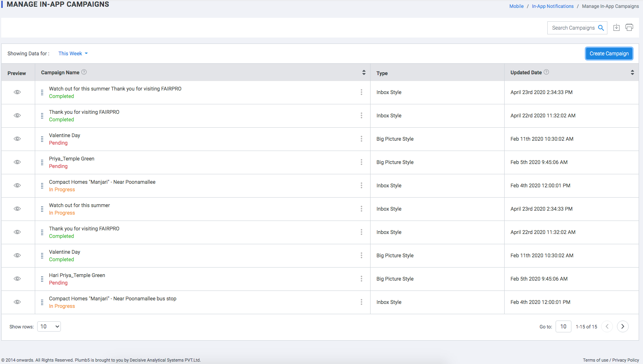Sort campaigns by Campaign Name using sort arrows

tap(364, 72)
